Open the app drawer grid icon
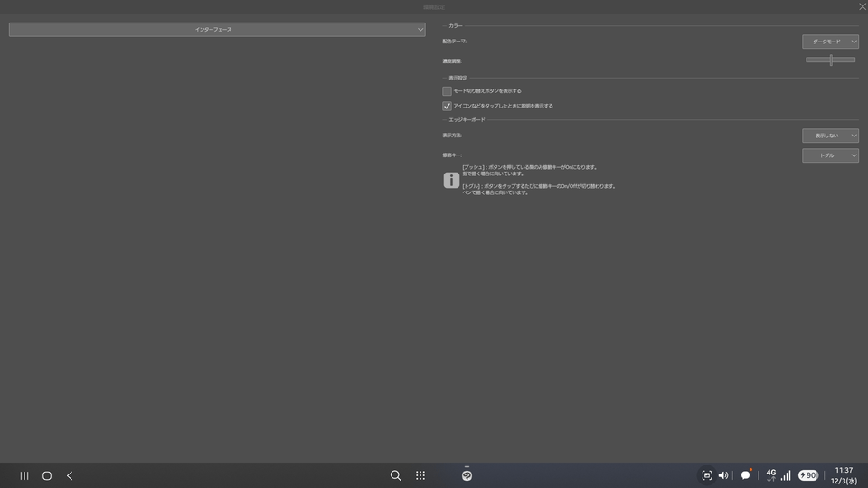Viewport: 868px width, 488px height. coord(420,475)
